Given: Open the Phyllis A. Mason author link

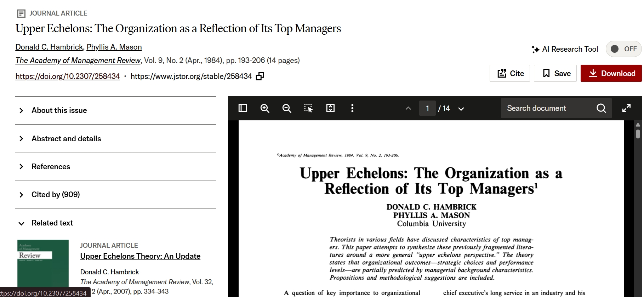Looking at the screenshot, I should click(114, 47).
